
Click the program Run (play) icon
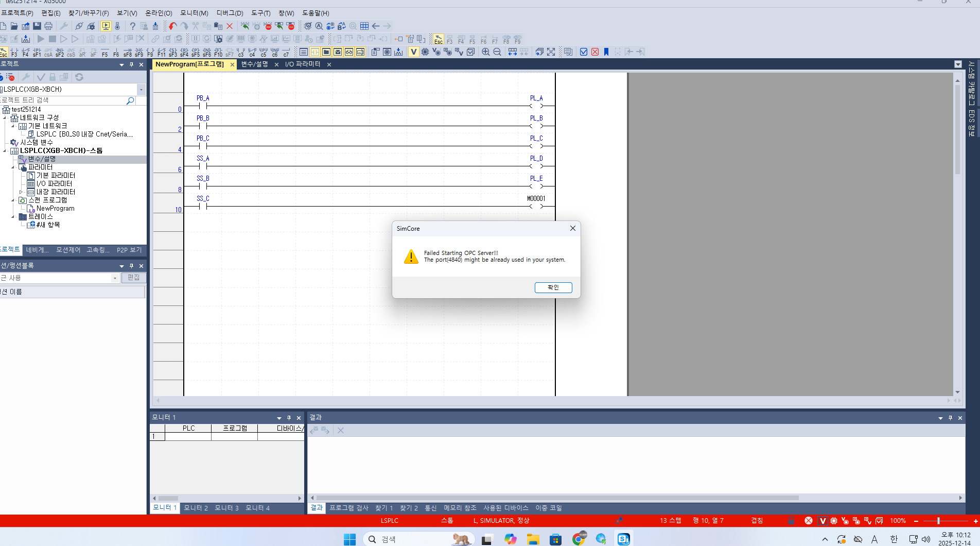(x=41, y=39)
